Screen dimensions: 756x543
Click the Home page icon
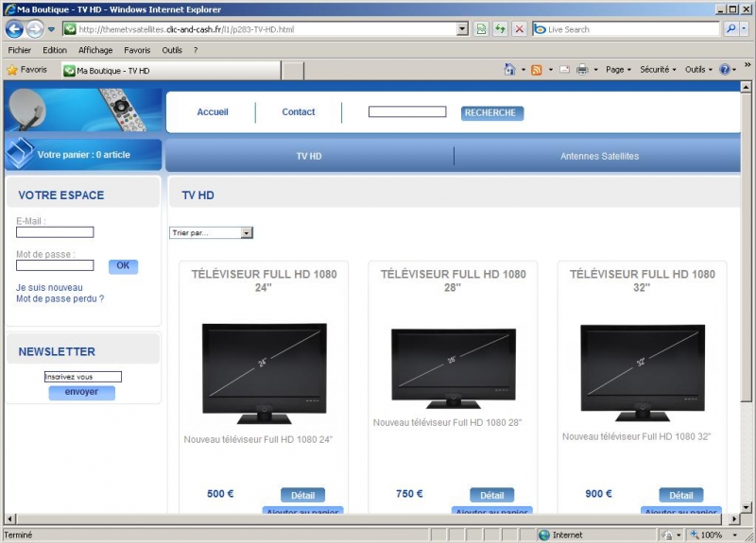coord(510,70)
